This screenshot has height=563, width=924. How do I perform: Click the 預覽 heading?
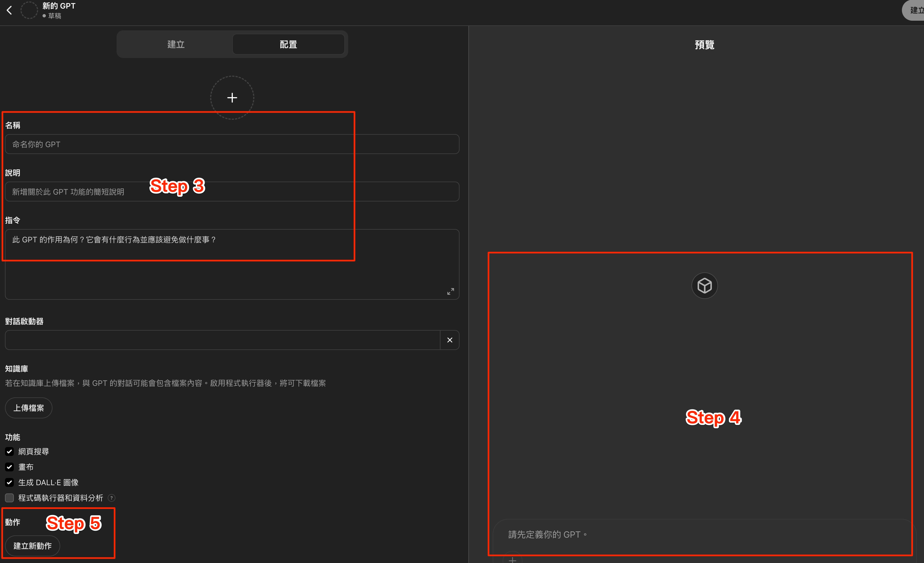click(704, 45)
